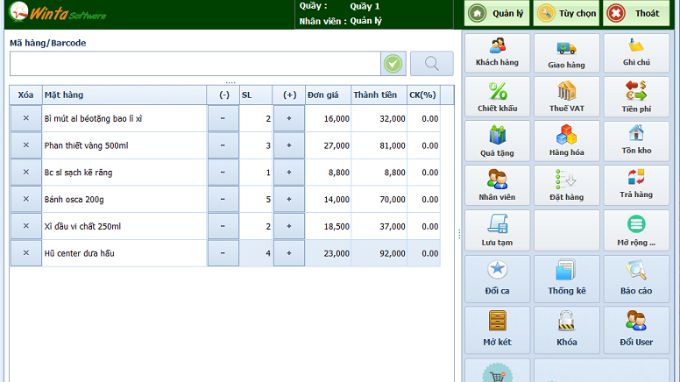Select the Quà tặng gift icon

tap(497, 141)
